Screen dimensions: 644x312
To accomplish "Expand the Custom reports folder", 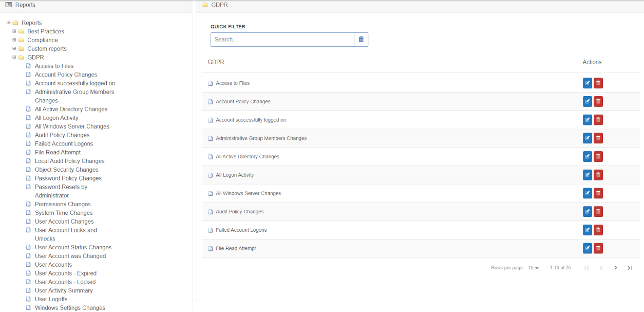I will pos(14,49).
